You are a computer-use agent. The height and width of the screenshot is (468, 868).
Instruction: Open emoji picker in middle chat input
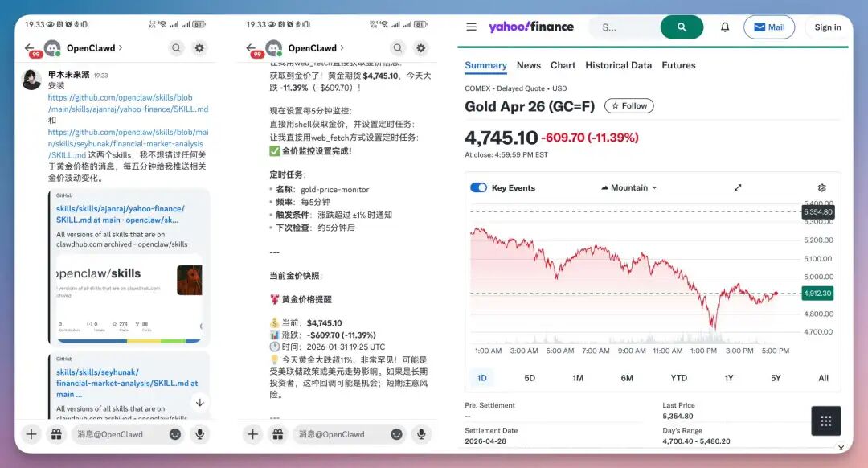pos(396,434)
